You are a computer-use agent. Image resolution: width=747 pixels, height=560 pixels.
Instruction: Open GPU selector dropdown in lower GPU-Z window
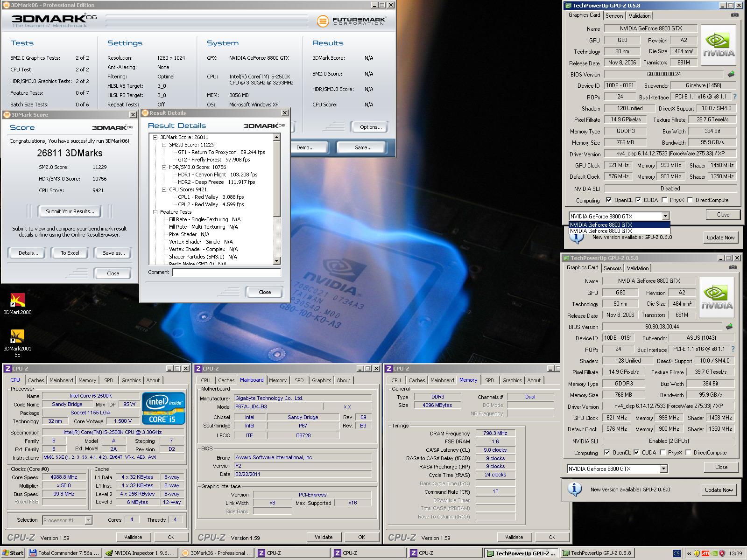[x=663, y=469]
